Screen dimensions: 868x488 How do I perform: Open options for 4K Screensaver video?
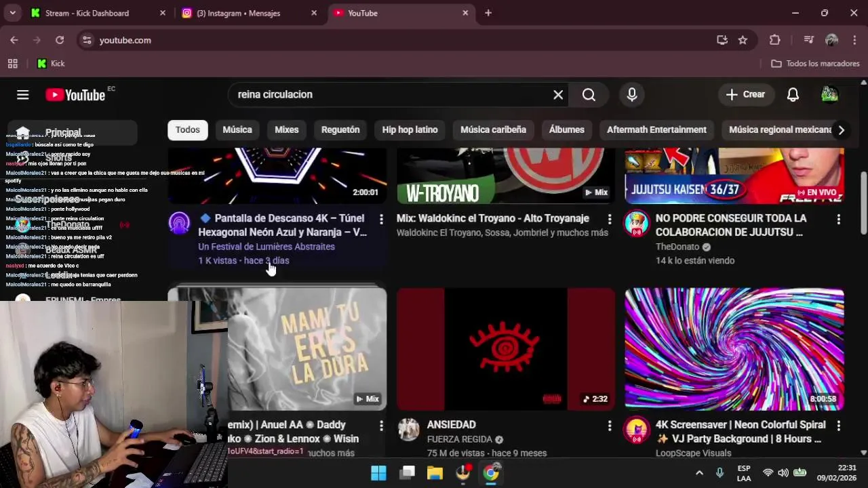(839, 426)
